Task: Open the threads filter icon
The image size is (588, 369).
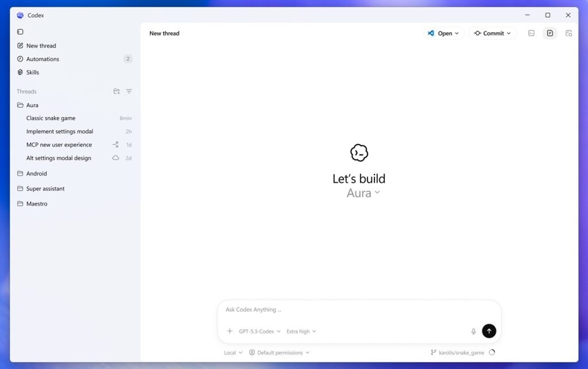Action: pyautogui.click(x=129, y=91)
